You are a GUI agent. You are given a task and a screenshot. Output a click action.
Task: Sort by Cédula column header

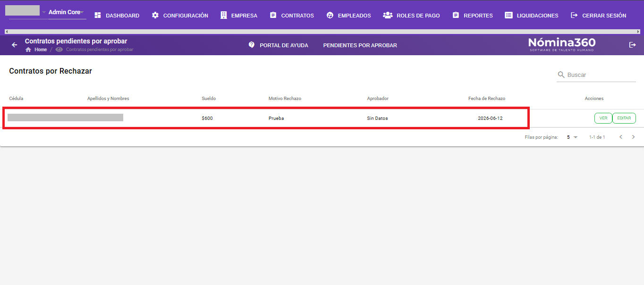(16, 99)
